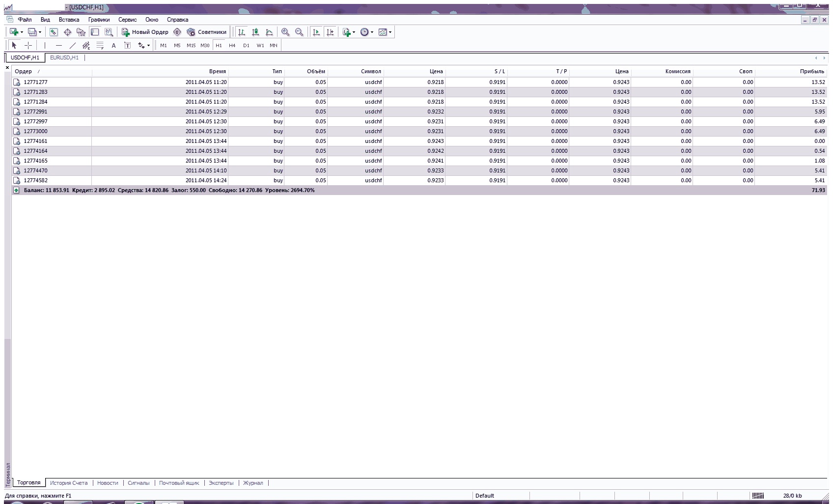Draw a horizontal line

click(x=58, y=45)
